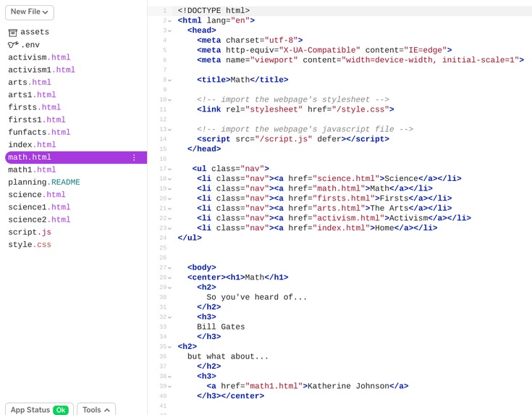The width and height of the screenshot is (532, 415).
Task: Open activism.html in the file list
Action: tap(39, 57)
